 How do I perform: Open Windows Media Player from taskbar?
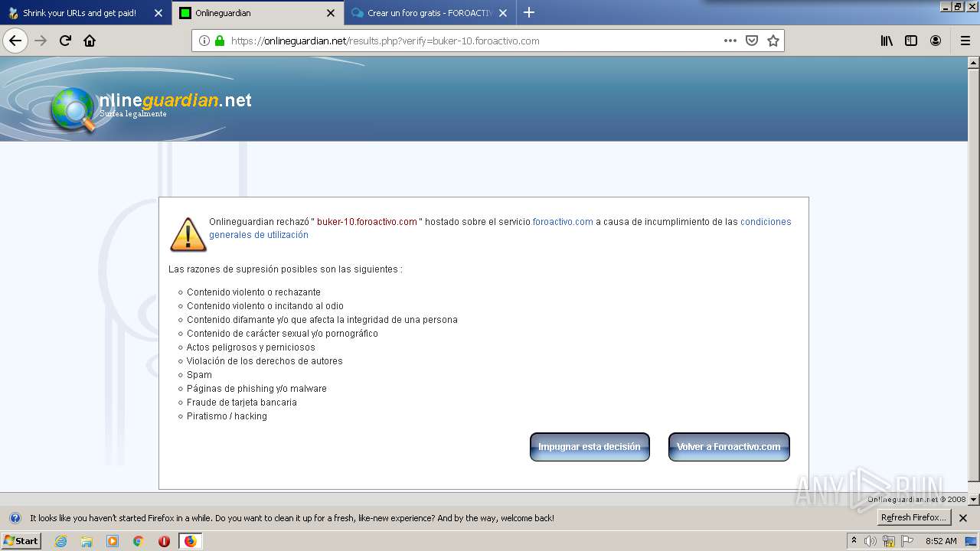coord(113,541)
